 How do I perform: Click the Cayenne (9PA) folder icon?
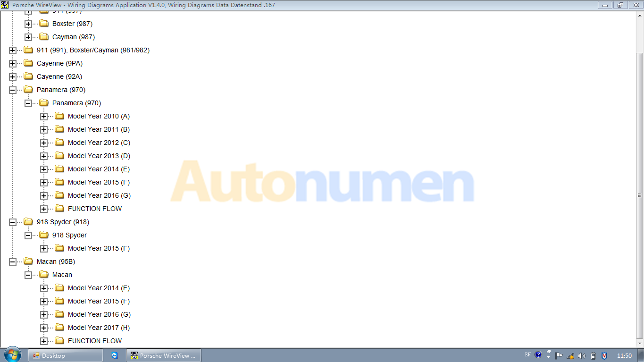pyautogui.click(x=28, y=63)
